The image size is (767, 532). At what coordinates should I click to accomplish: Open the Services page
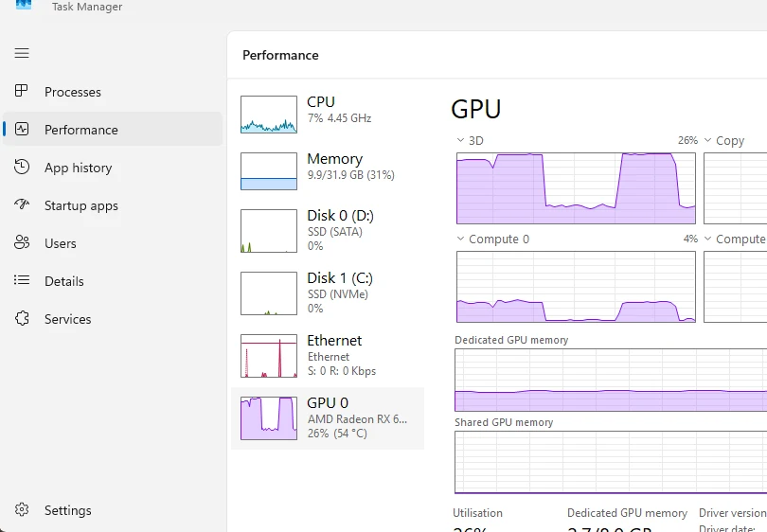pyautogui.click(x=113, y=319)
